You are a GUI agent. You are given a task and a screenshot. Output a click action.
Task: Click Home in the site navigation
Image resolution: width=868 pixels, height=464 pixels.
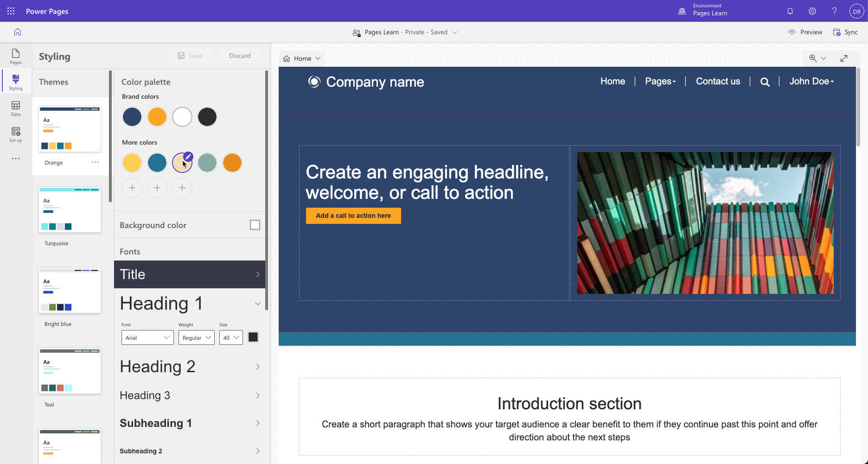(613, 81)
